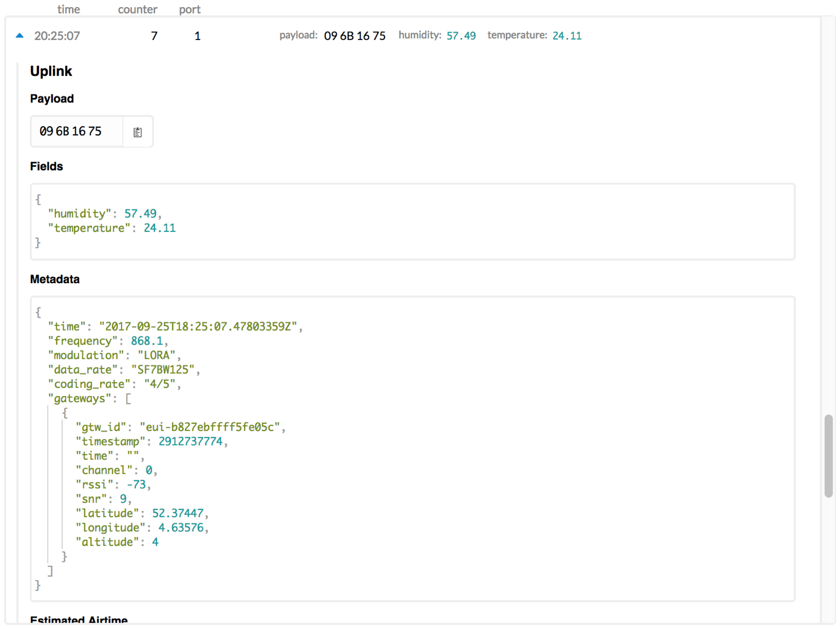This screenshot has height=629, width=840.
Task: Select the 20:25:07 timestamp in row
Action: tap(57, 36)
